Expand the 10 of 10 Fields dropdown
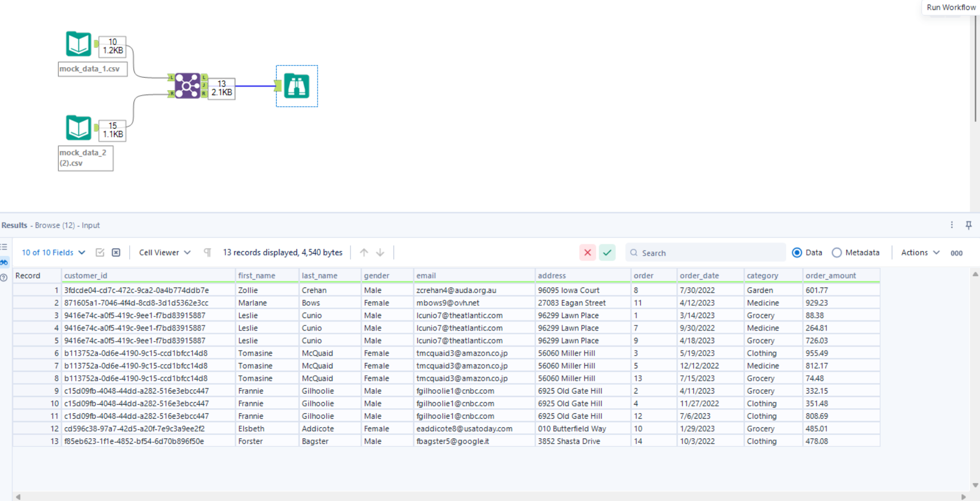Screen dimensions: 980x501 point(53,253)
